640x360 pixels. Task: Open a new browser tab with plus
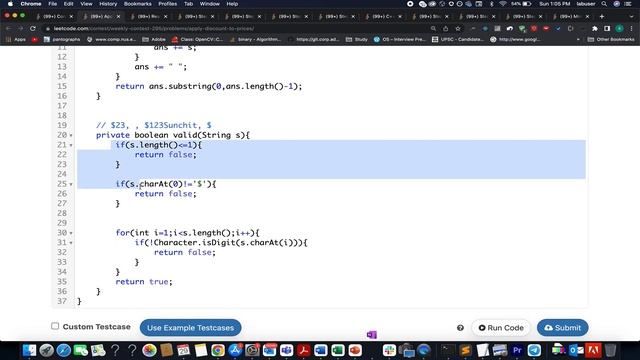(602, 16)
